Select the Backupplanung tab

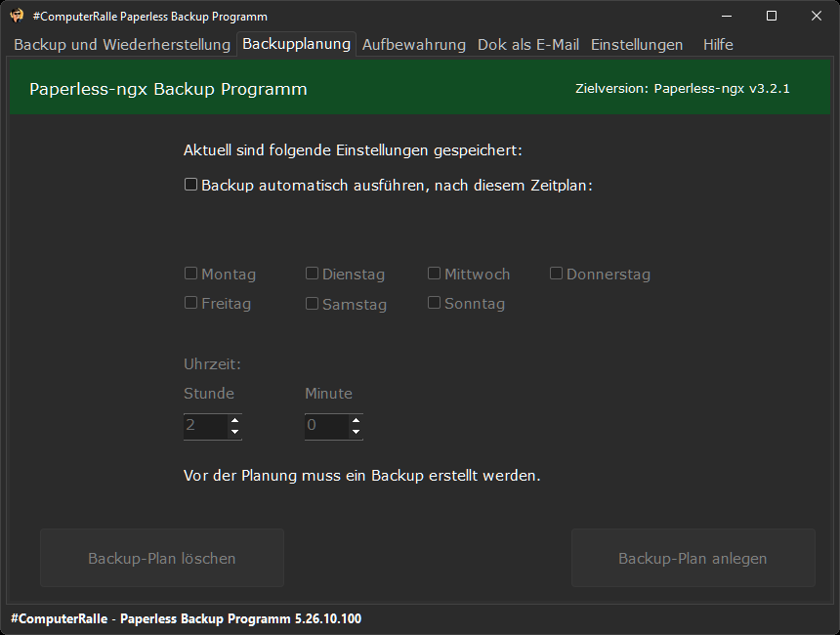(296, 44)
